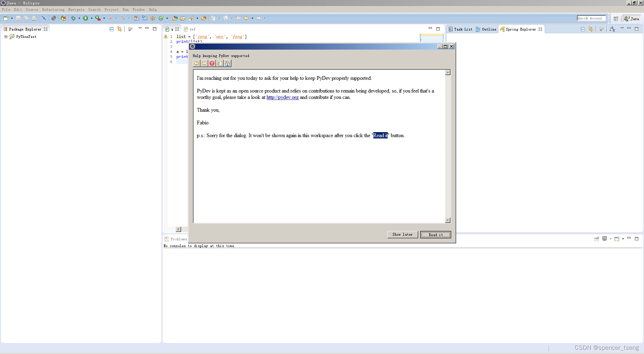644x354 pixels.
Task: Pin the Console view
Action: (x=596, y=239)
